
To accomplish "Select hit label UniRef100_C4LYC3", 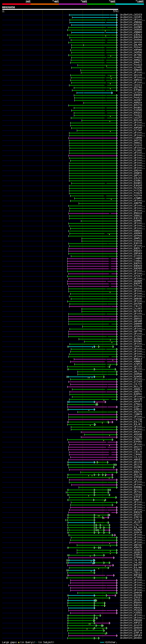I will (x=131, y=560).
